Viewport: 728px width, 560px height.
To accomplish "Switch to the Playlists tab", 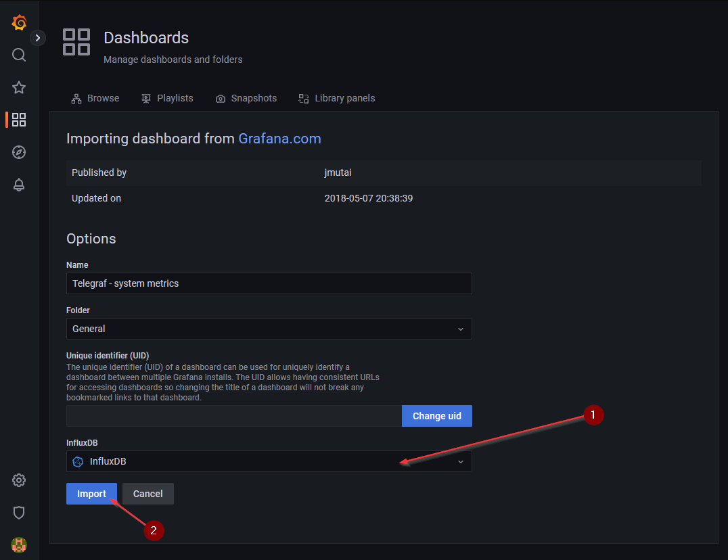I will pos(167,98).
